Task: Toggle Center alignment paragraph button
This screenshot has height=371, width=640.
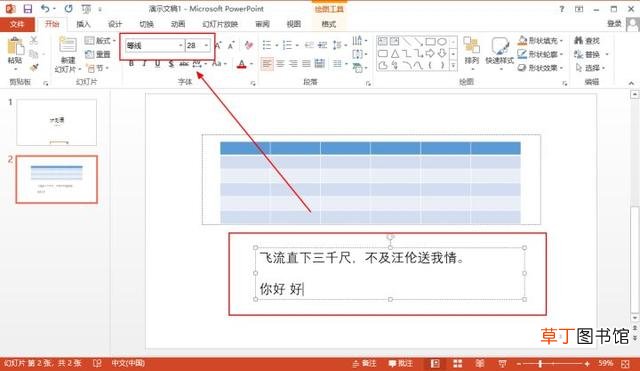Action: (x=280, y=64)
